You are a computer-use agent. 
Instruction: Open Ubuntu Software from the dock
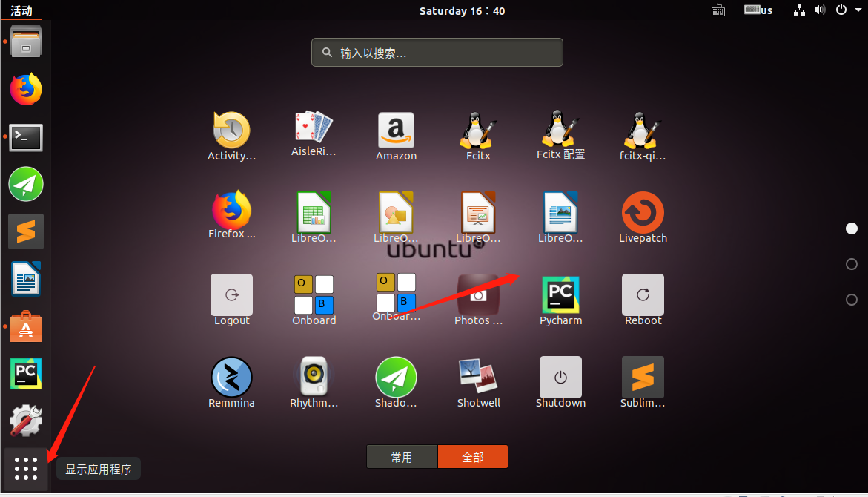[25, 326]
